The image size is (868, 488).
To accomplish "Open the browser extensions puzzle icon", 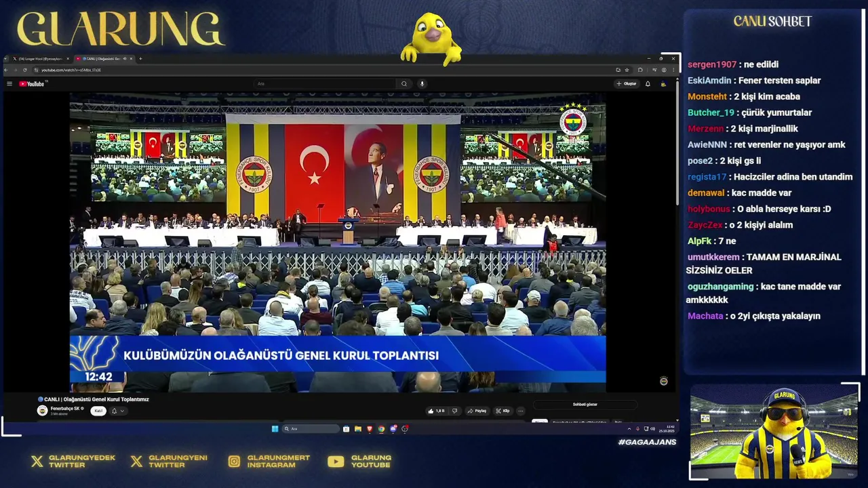I will click(640, 70).
